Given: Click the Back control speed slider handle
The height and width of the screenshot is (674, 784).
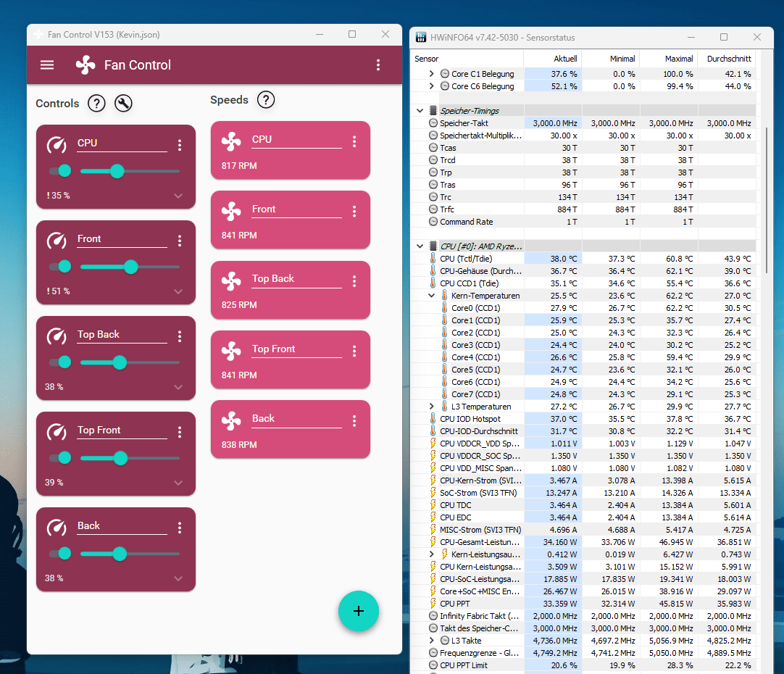Looking at the screenshot, I should click(120, 554).
